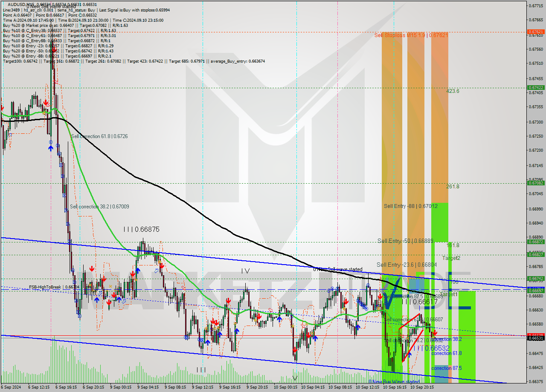This screenshot has width=546, height=392.
Task: Click the 'I I I 0.66875' wave label
Action: click(x=141, y=229)
